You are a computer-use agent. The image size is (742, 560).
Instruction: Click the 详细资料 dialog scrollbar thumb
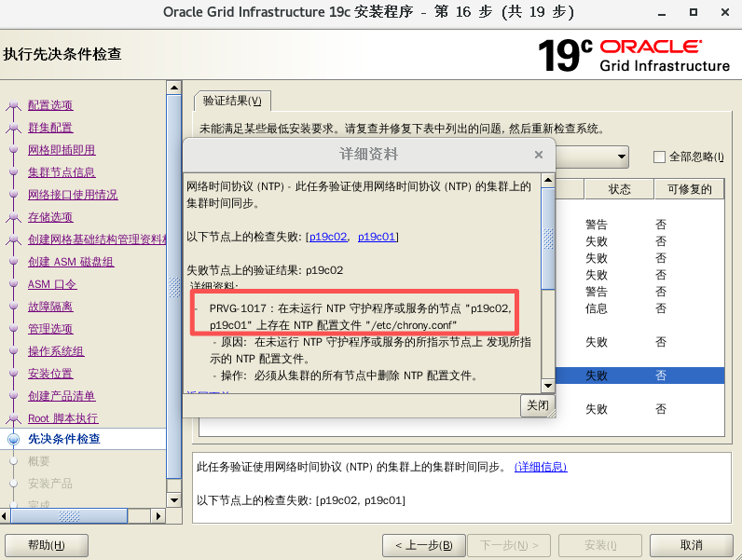click(x=548, y=239)
